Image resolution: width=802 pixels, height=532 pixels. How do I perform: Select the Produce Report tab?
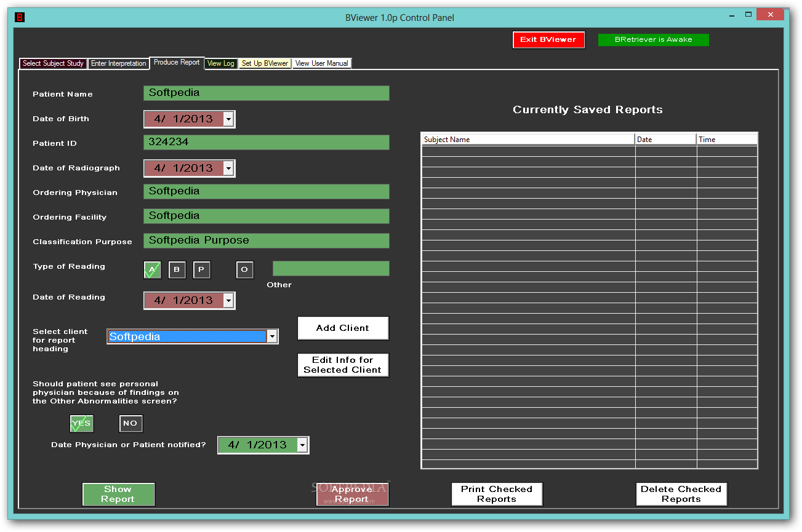coord(177,63)
